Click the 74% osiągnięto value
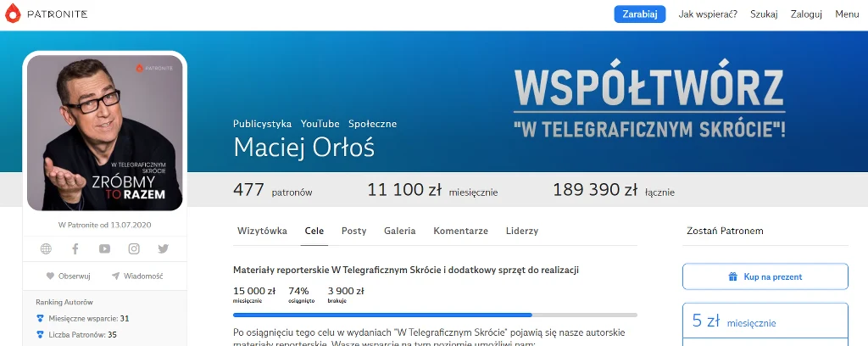 pyautogui.click(x=302, y=294)
